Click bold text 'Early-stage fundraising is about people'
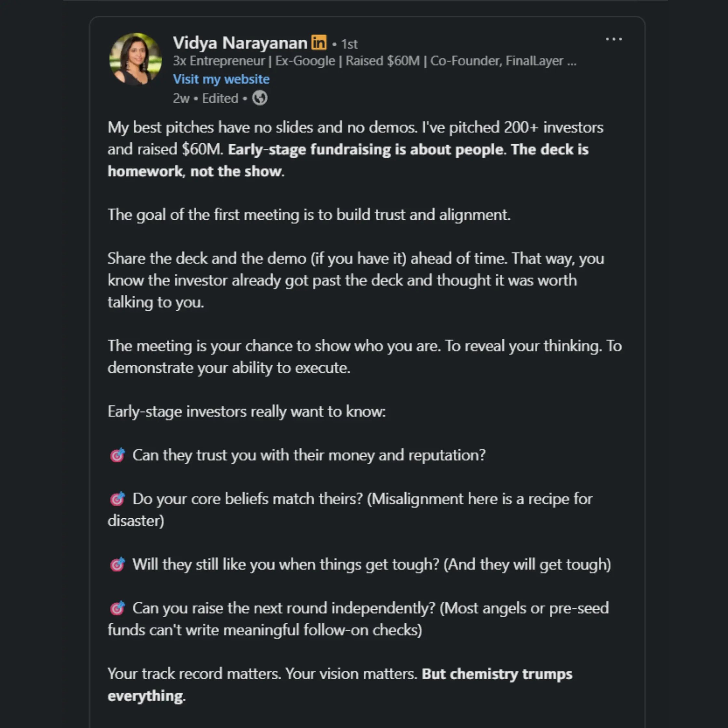This screenshot has height=728, width=728. point(366,149)
